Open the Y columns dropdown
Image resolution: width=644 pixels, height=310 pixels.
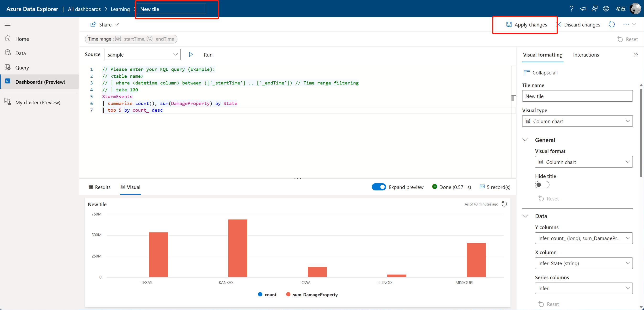tap(584, 238)
